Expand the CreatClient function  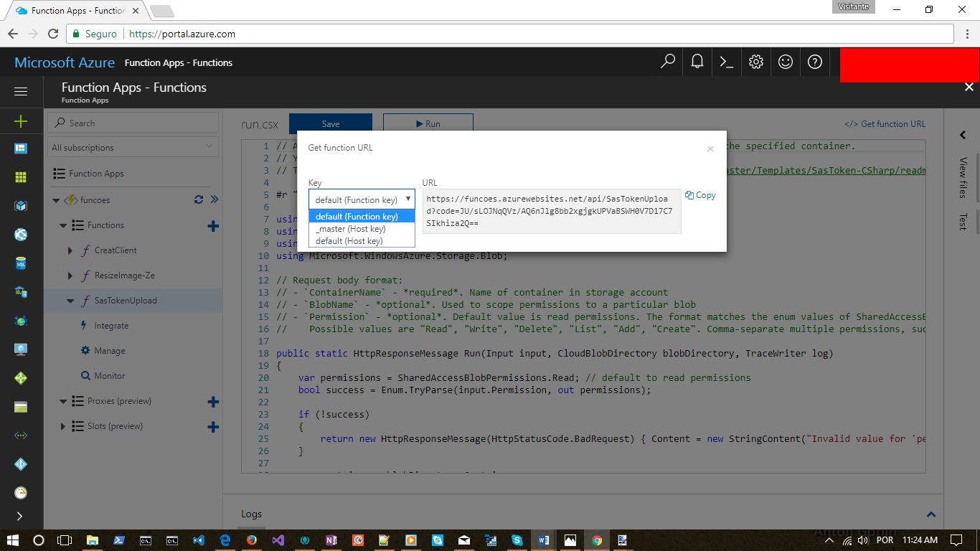[70, 250]
